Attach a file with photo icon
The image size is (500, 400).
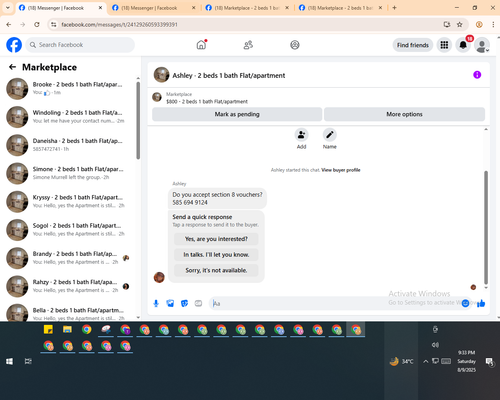pyautogui.click(x=170, y=303)
